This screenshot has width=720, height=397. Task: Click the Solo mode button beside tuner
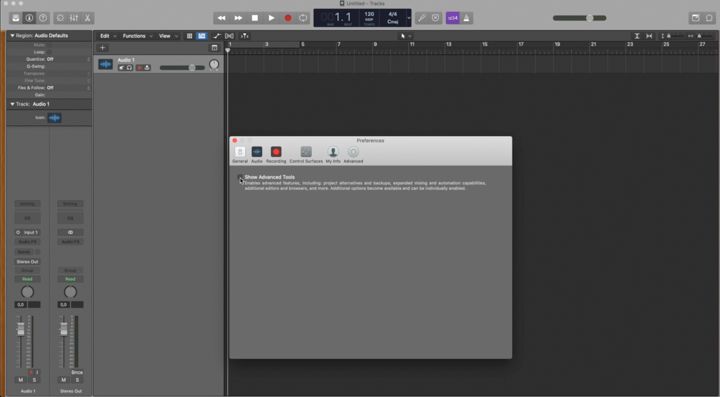tap(435, 18)
